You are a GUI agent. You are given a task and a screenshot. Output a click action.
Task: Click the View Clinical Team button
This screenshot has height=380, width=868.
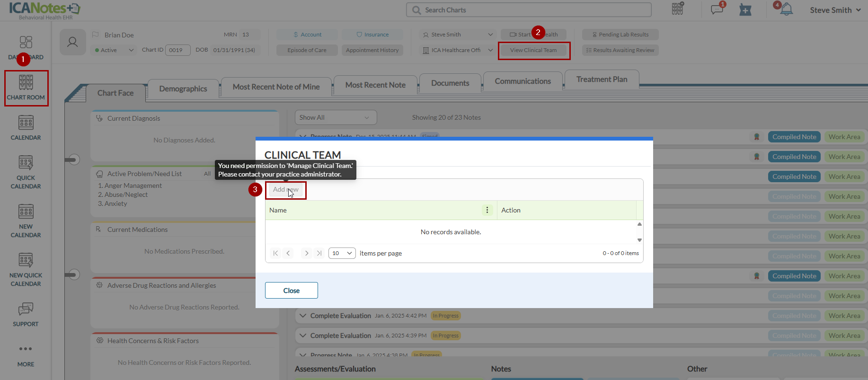pos(533,50)
